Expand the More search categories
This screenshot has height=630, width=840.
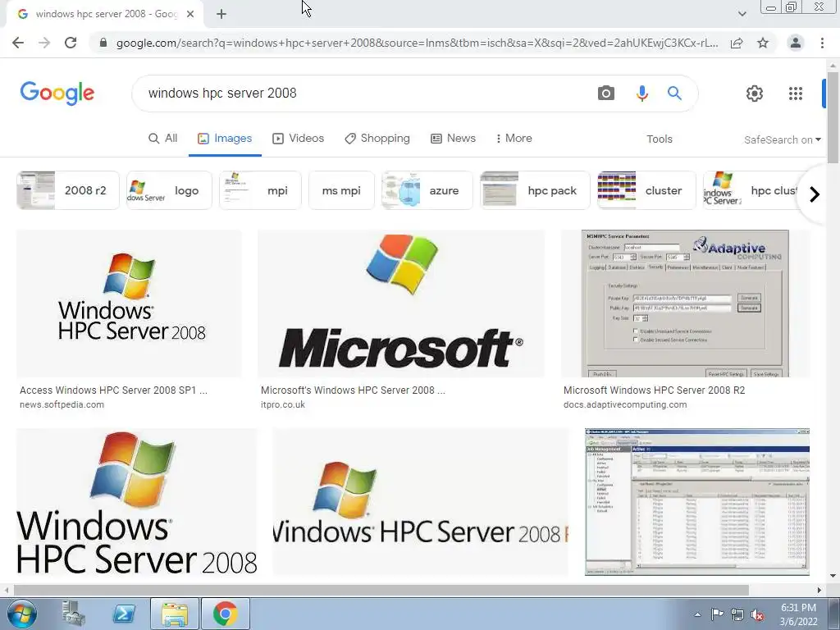pos(514,138)
